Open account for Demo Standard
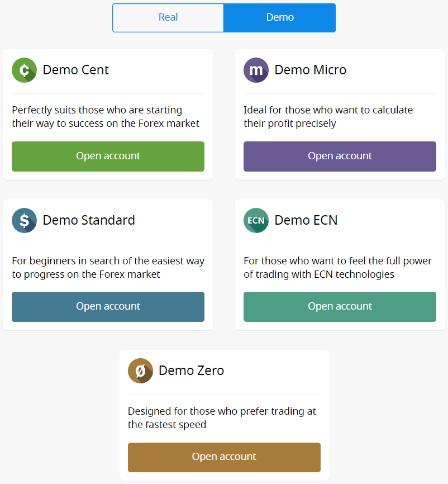The width and height of the screenshot is (448, 484). (x=108, y=307)
